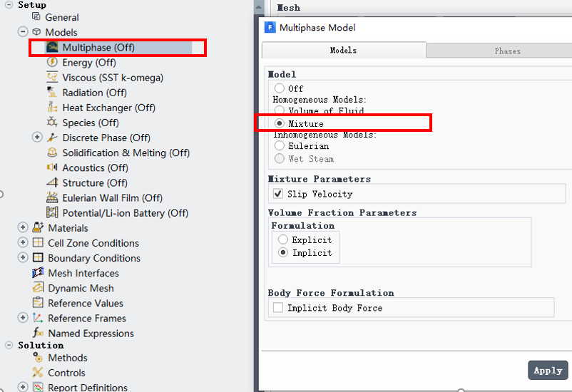Open Radiation (Off) tree item
The height and width of the screenshot is (392, 572).
point(94,92)
